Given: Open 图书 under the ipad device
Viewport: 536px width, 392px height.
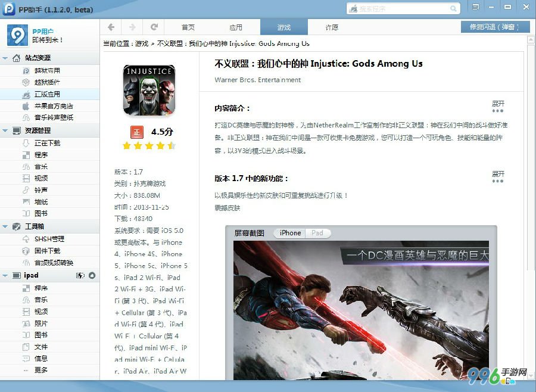Looking at the screenshot, I should pyautogui.click(x=41, y=335).
